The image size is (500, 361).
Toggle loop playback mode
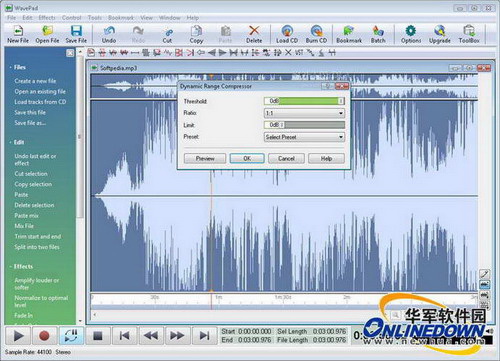pyautogui.click(x=71, y=336)
